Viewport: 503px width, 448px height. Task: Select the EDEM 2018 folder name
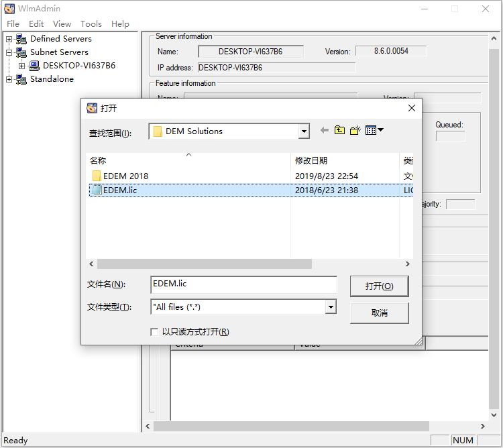[x=126, y=176]
